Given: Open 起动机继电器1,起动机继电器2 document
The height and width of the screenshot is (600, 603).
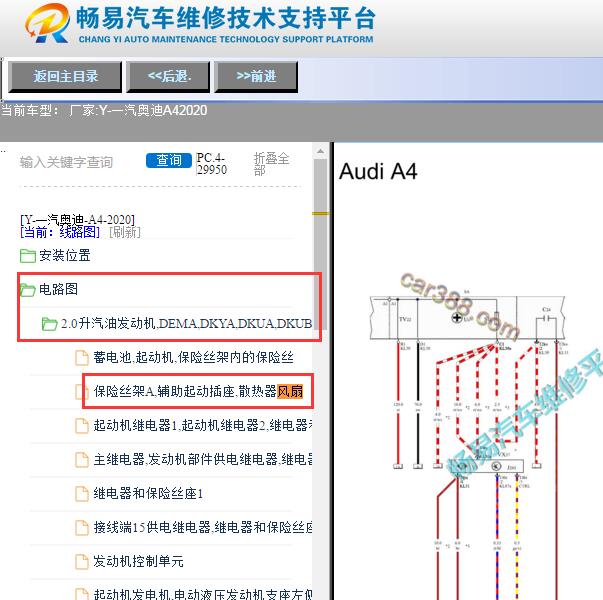Looking at the screenshot, I should tap(203, 425).
